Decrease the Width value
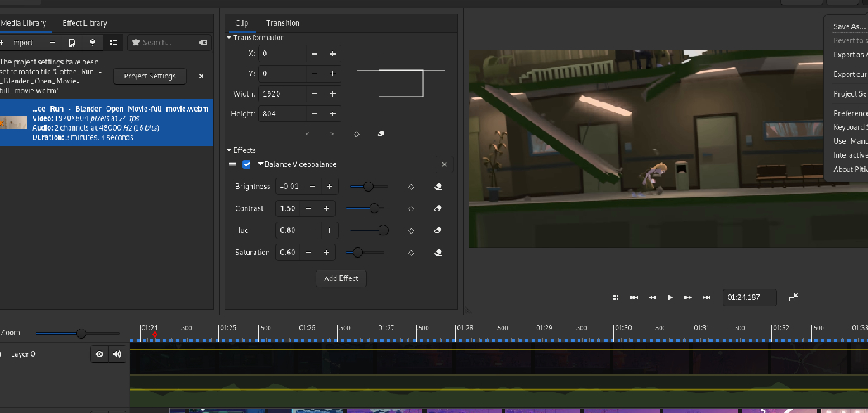The height and width of the screenshot is (413, 868). point(315,94)
